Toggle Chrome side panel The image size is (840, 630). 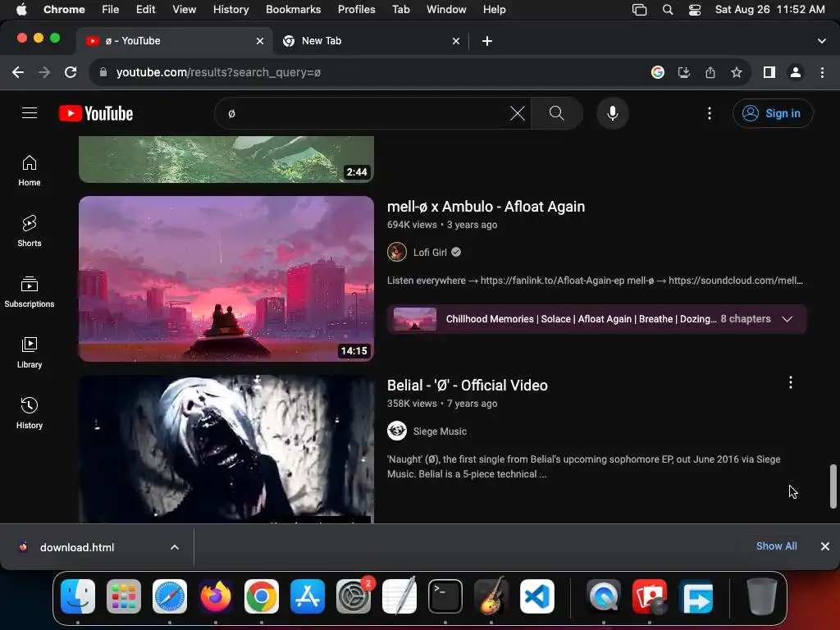pos(769,72)
